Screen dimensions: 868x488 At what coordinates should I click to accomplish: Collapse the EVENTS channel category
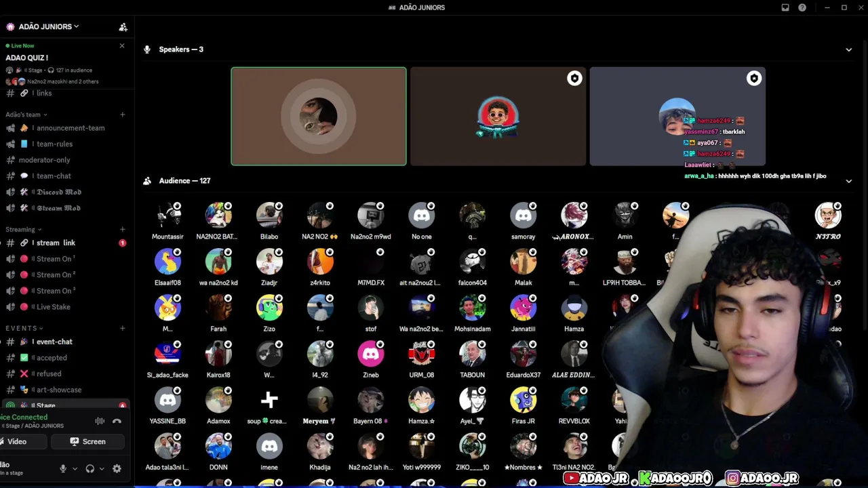point(24,328)
